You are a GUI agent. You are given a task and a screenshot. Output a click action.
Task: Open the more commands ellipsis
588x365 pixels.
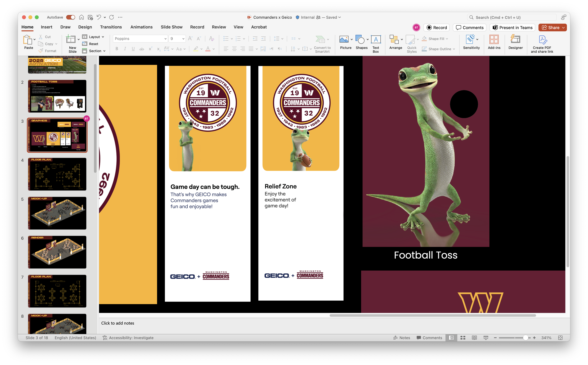tap(120, 17)
